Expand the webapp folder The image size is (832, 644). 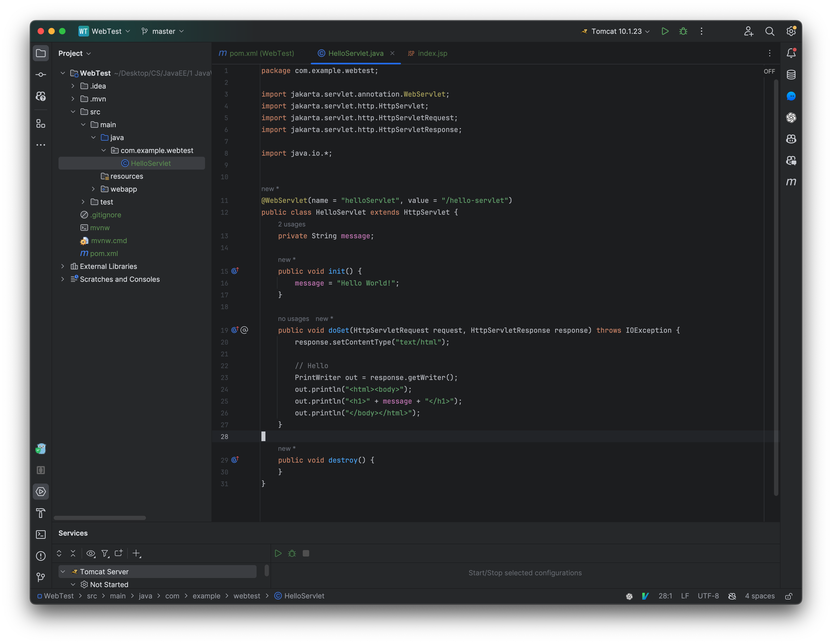[93, 189]
